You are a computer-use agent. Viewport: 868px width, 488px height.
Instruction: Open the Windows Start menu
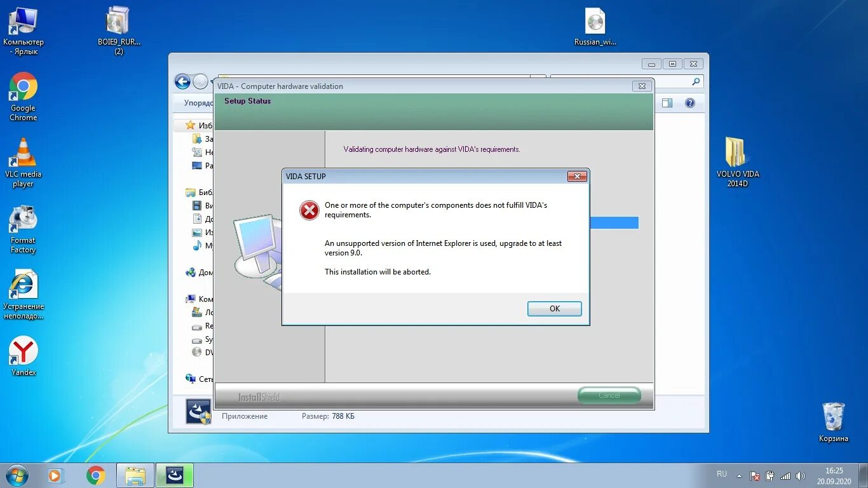point(17,475)
